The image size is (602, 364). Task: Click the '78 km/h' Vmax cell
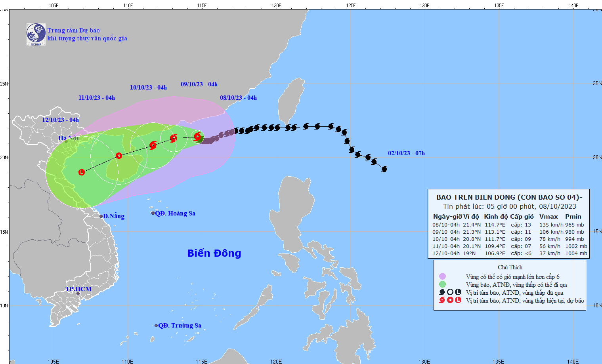[x=550, y=239]
